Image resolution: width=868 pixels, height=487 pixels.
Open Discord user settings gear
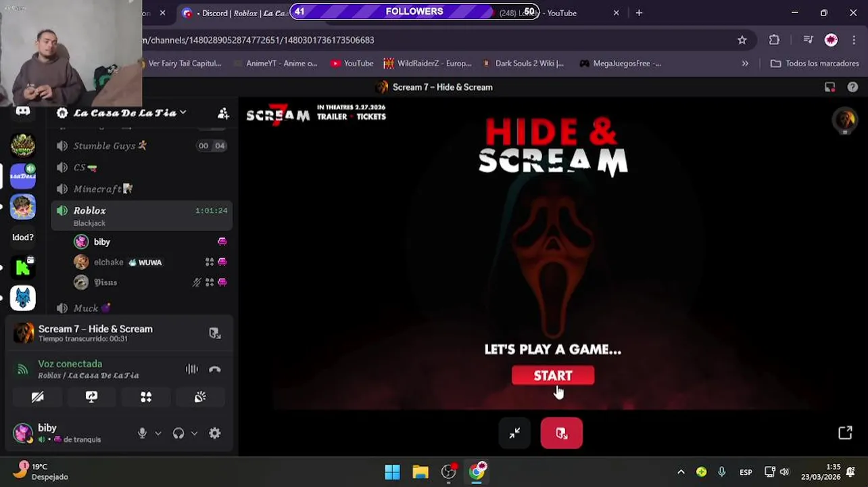215,434
